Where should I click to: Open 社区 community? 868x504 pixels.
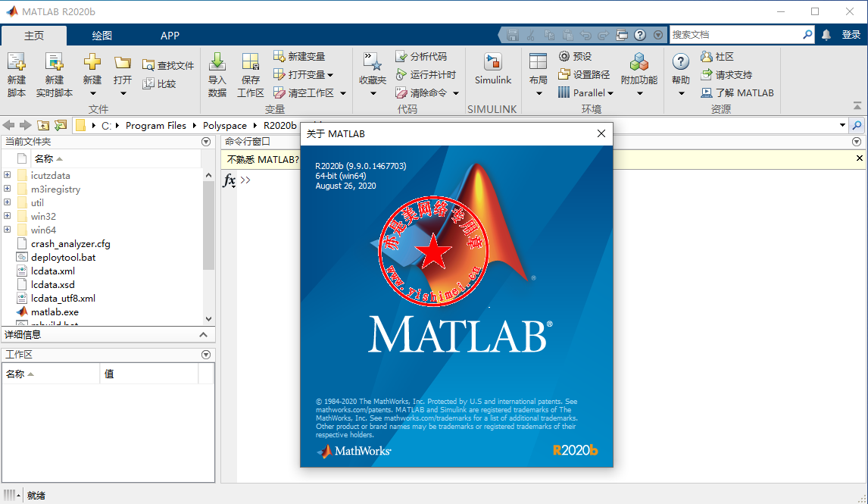[x=717, y=57]
